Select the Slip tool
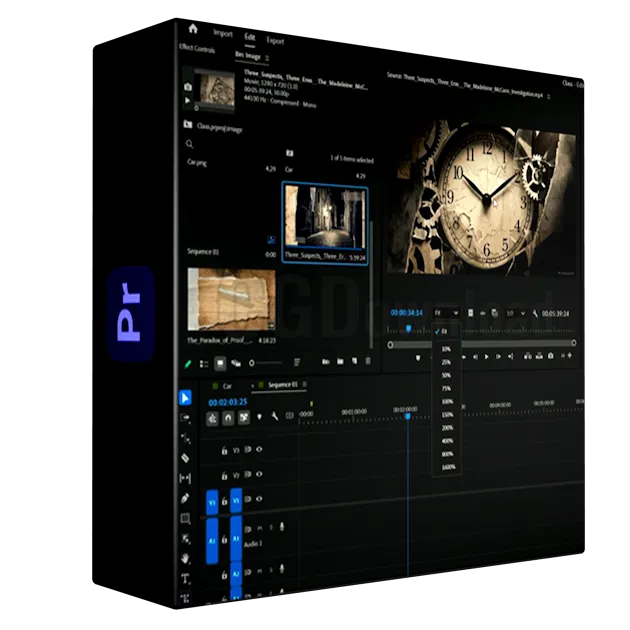This screenshot has height=630, width=630. tap(185, 478)
